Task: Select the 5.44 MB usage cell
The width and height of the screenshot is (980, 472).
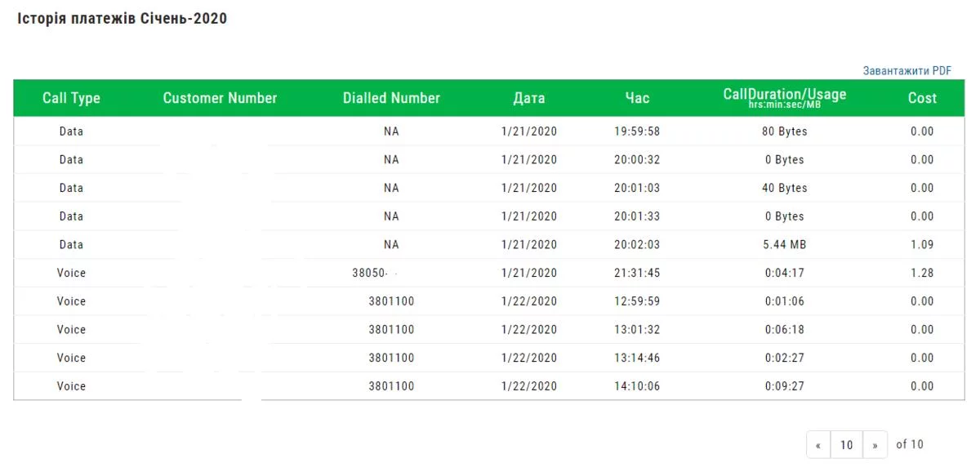Action: (784, 244)
